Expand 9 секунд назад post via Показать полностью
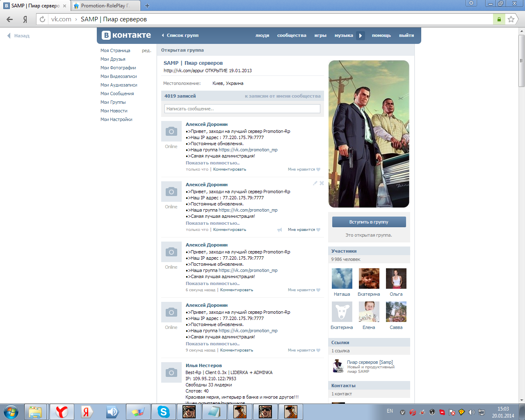525x420 pixels. coord(212,344)
